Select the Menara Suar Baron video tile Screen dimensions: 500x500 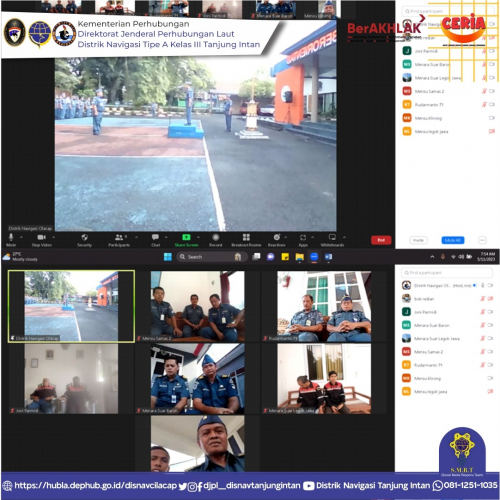pos(197,379)
